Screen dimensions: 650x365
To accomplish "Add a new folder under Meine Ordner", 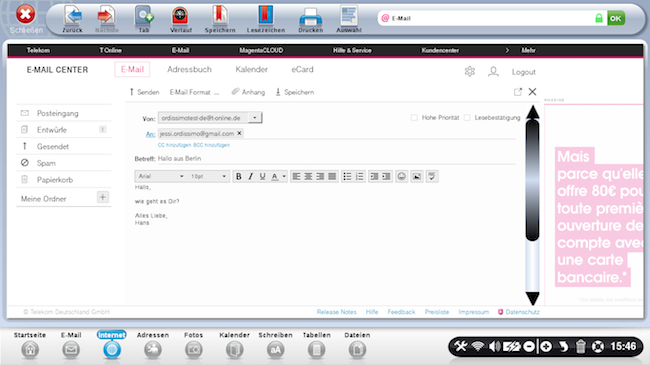I will (x=102, y=197).
